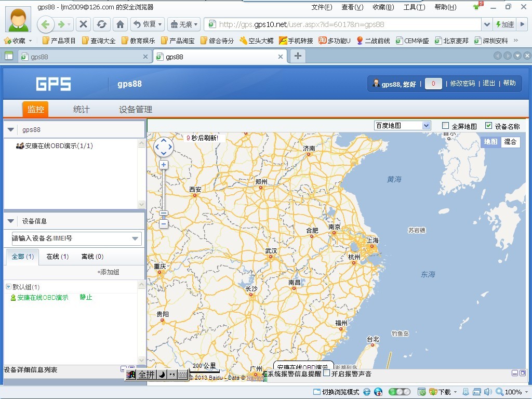Image resolution: width=532 pixels, height=399 pixels.
Task: Click the map zoom slider track
Action: [164, 190]
